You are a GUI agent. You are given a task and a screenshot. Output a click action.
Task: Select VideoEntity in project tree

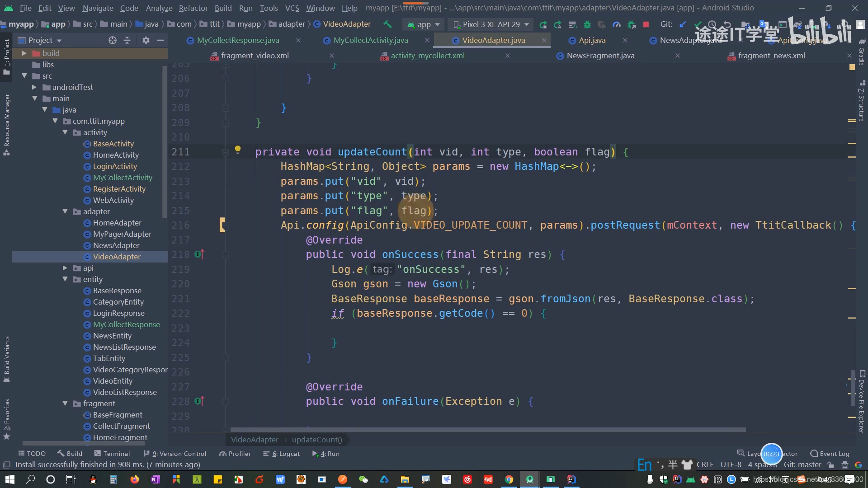click(x=113, y=381)
